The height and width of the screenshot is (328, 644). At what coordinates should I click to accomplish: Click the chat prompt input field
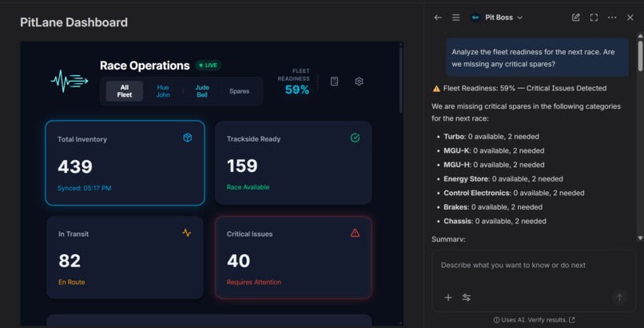pyautogui.click(x=534, y=266)
